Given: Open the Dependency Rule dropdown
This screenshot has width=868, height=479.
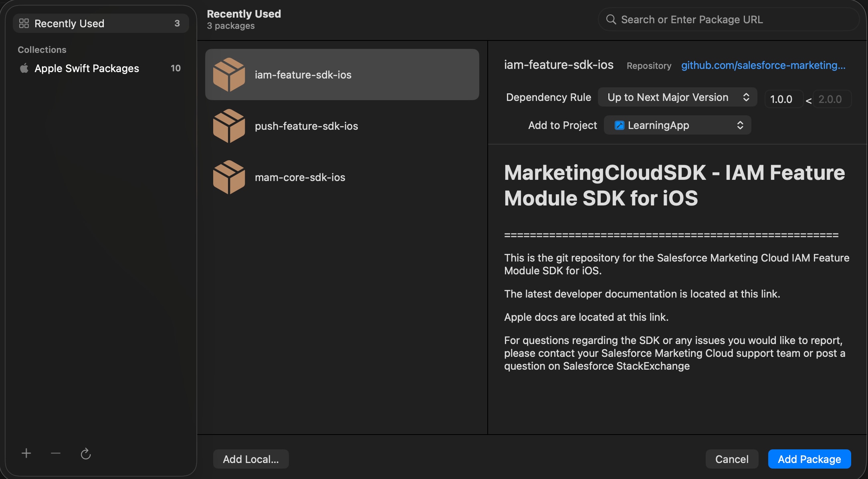Looking at the screenshot, I should coord(677,97).
